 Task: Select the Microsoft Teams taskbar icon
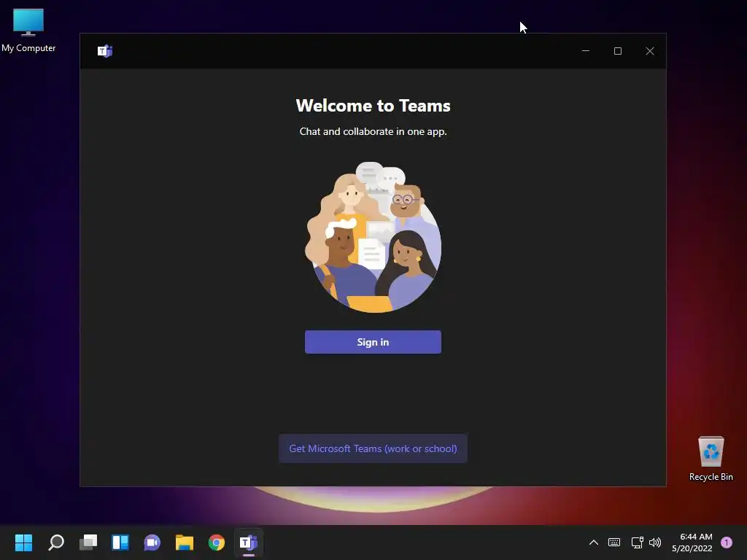click(x=248, y=542)
